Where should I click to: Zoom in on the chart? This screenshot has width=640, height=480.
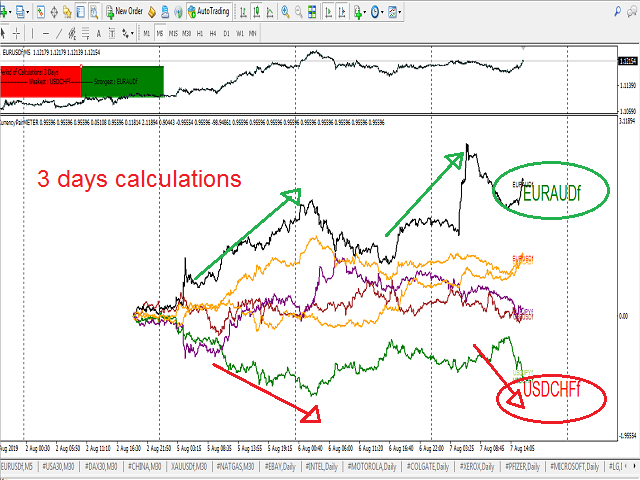coord(285,12)
